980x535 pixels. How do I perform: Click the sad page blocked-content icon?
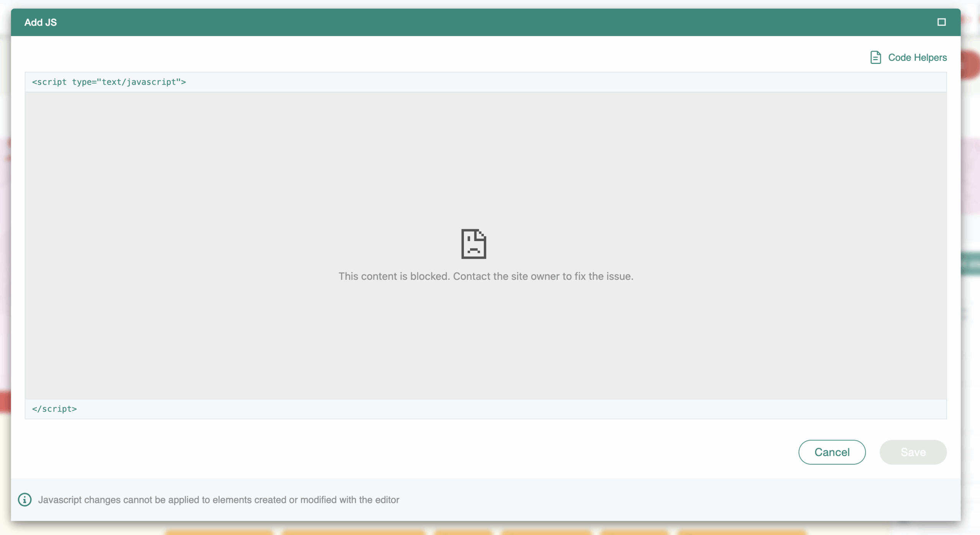coord(474,244)
